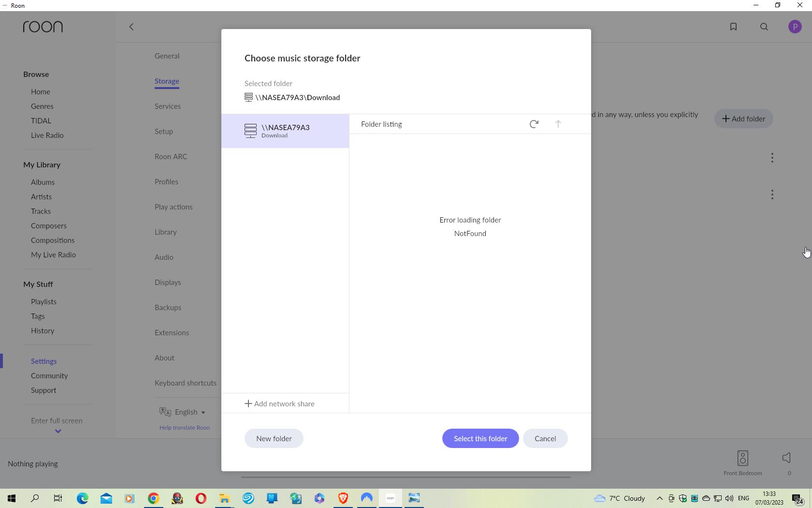Open the Services settings tab
The image size is (812, 508).
coord(168,106)
